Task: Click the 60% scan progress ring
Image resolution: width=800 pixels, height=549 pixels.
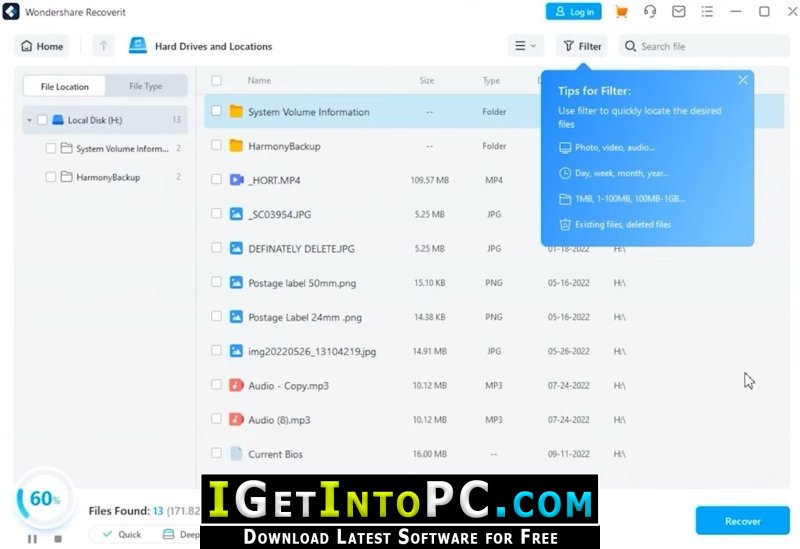Action: (44, 499)
